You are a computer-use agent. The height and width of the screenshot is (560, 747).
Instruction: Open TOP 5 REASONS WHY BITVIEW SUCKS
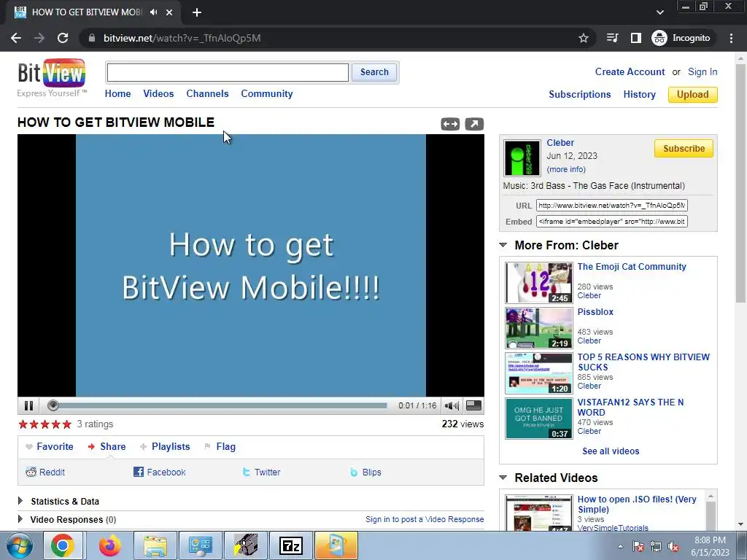click(x=643, y=362)
